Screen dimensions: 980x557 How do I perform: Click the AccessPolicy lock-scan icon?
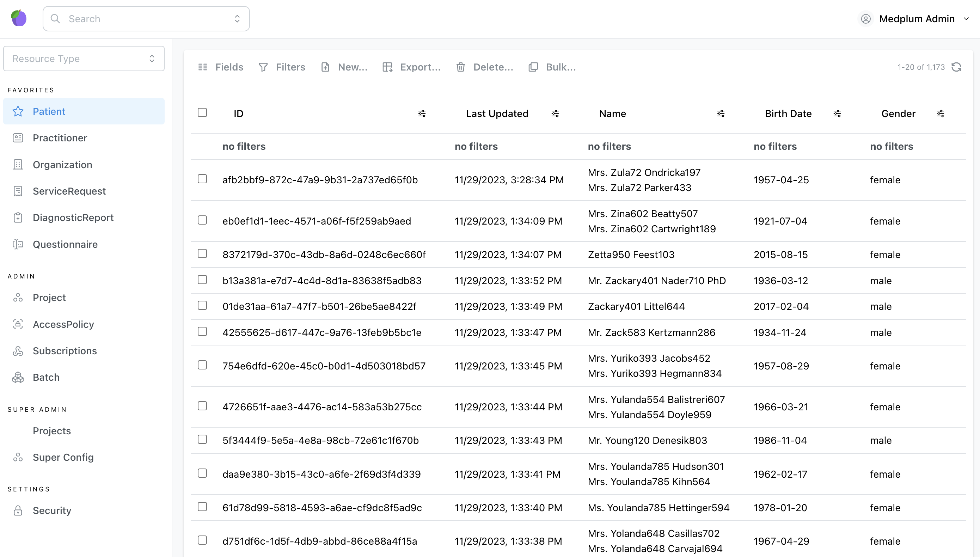click(18, 324)
